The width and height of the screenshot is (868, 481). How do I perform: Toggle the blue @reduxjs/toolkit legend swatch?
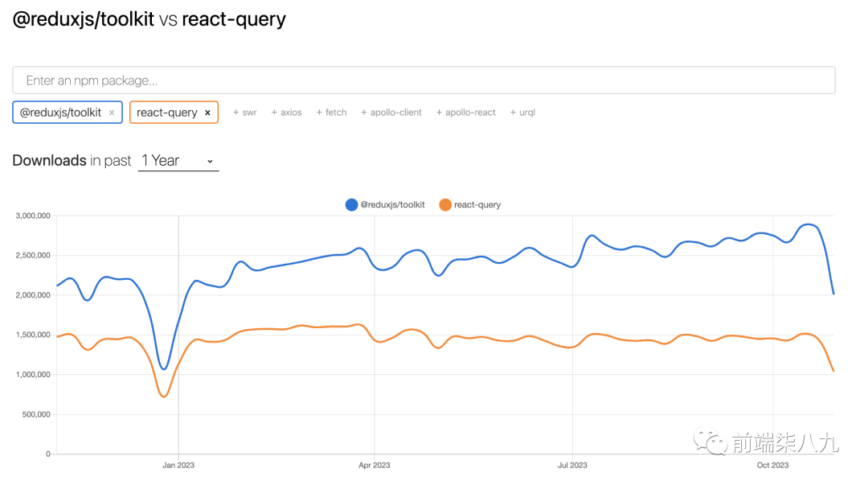tap(351, 205)
